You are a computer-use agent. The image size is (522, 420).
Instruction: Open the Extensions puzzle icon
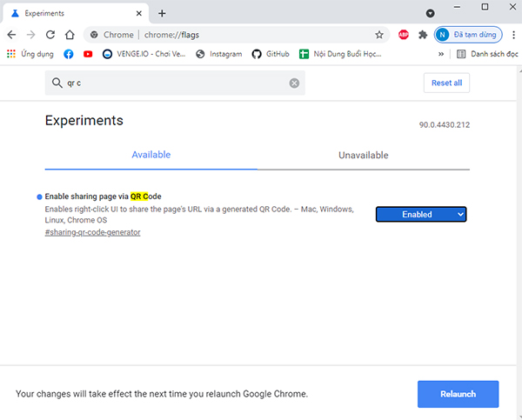pos(423,35)
